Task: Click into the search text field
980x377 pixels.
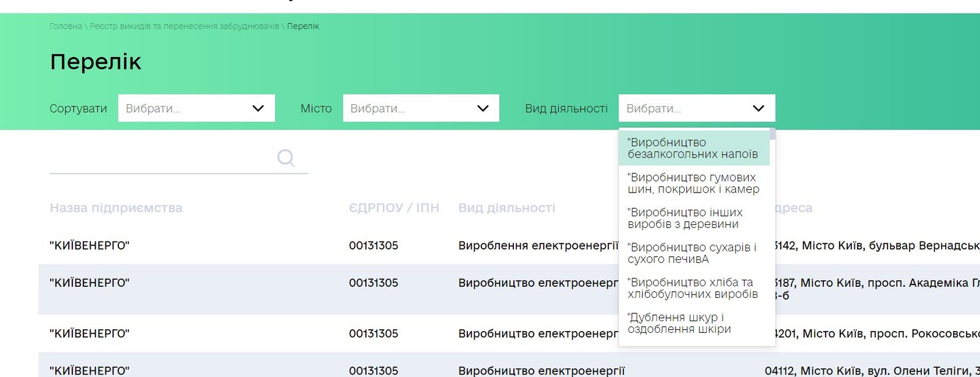Action: coord(160,159)
